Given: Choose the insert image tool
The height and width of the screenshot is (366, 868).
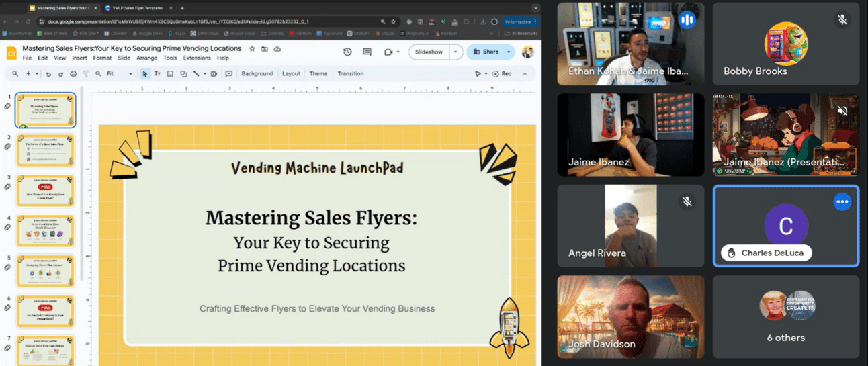Looking at the screenshot, I should click(x=171, y=74).
